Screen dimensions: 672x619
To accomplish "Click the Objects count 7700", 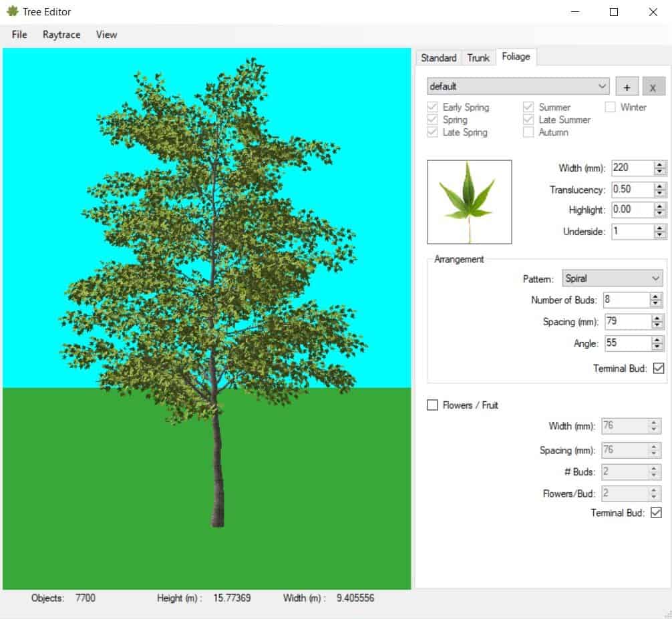I will point(86,598).
